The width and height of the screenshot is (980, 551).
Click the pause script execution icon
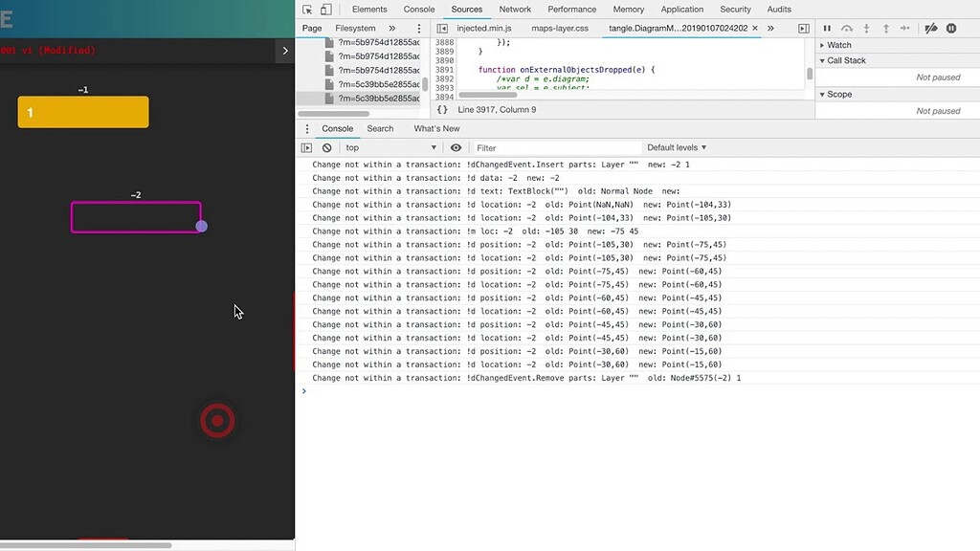point(827,29)
